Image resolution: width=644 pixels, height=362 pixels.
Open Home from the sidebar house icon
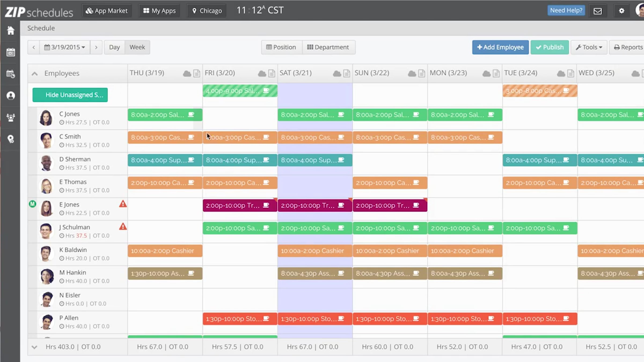(10, 31)
